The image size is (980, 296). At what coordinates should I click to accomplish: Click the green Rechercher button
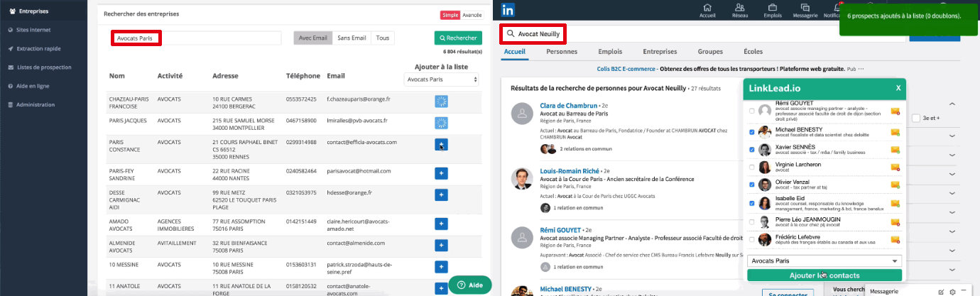point(458,38)
